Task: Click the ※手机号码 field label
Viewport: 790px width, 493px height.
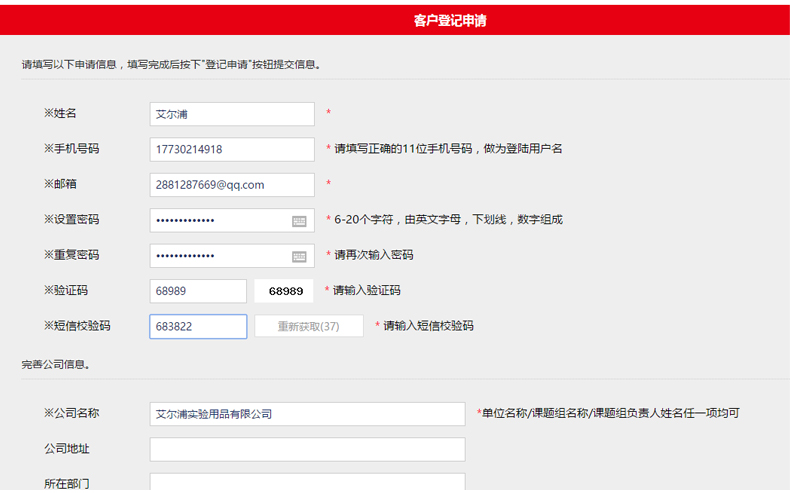Action: pos(71,149)
